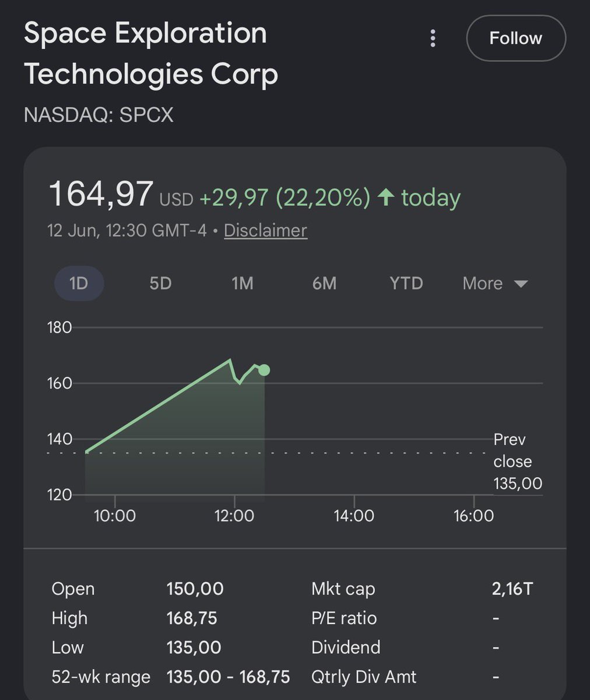Open the Disclaimer link
This screenshot has height=700, width=590.
pos(265,230)
